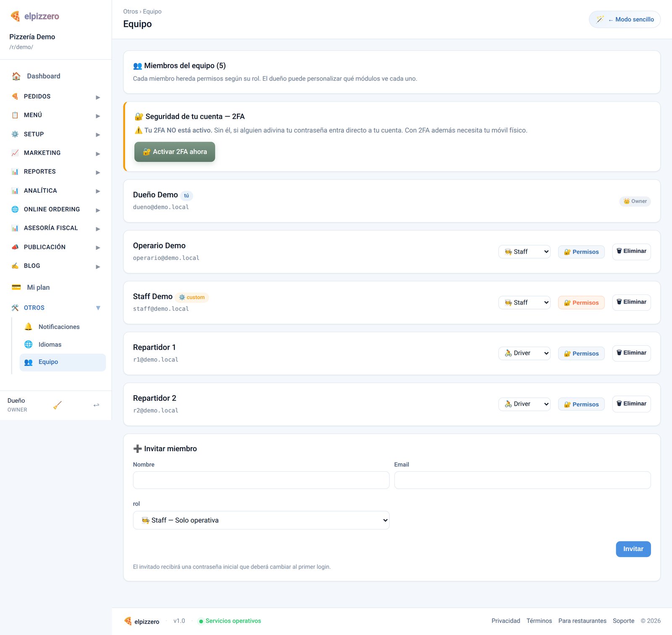Expand the SETUP section arrow

98,135
